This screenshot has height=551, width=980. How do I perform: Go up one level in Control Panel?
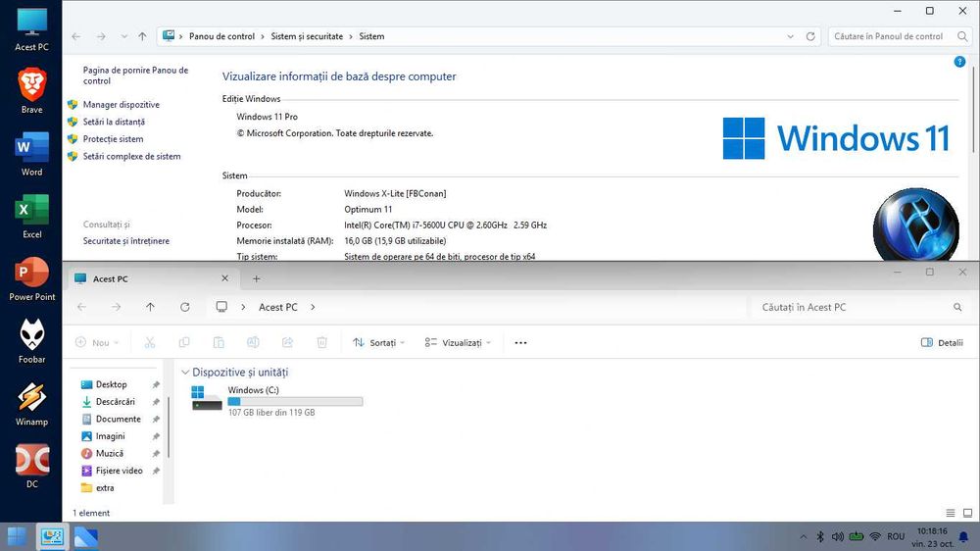pos(142,36)
